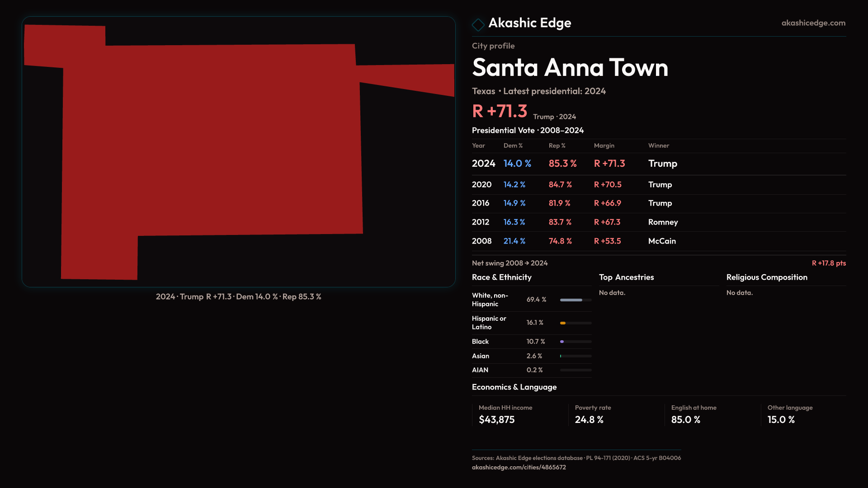Click the map caption below the map
This screenshot has height=488, width=868.
coord(238,297)
